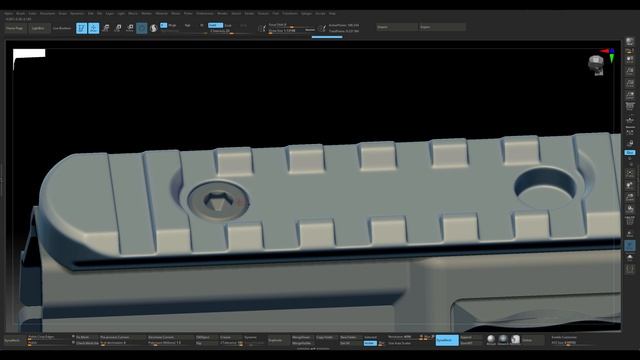
Task: Open the Document menu
Action: [47, 13]
